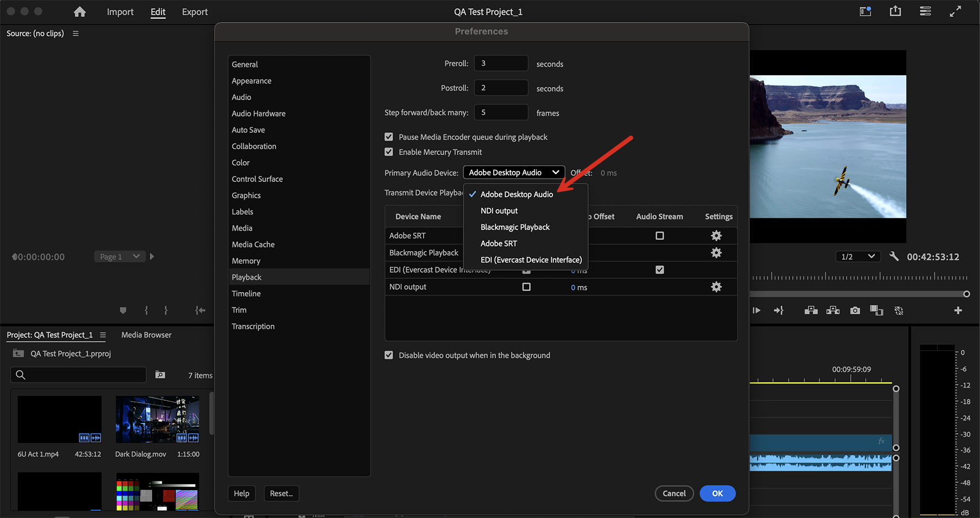Click the Play icon in Program monitor

[756, 310]
